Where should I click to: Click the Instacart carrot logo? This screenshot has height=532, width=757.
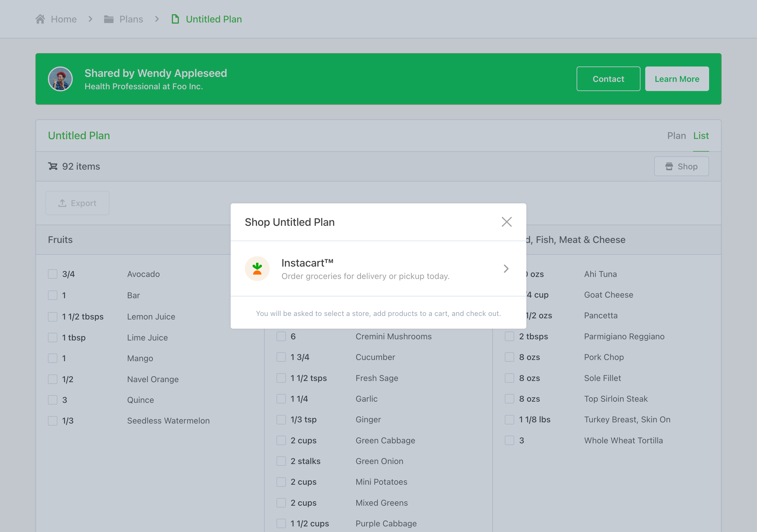[x=257, y=269]
